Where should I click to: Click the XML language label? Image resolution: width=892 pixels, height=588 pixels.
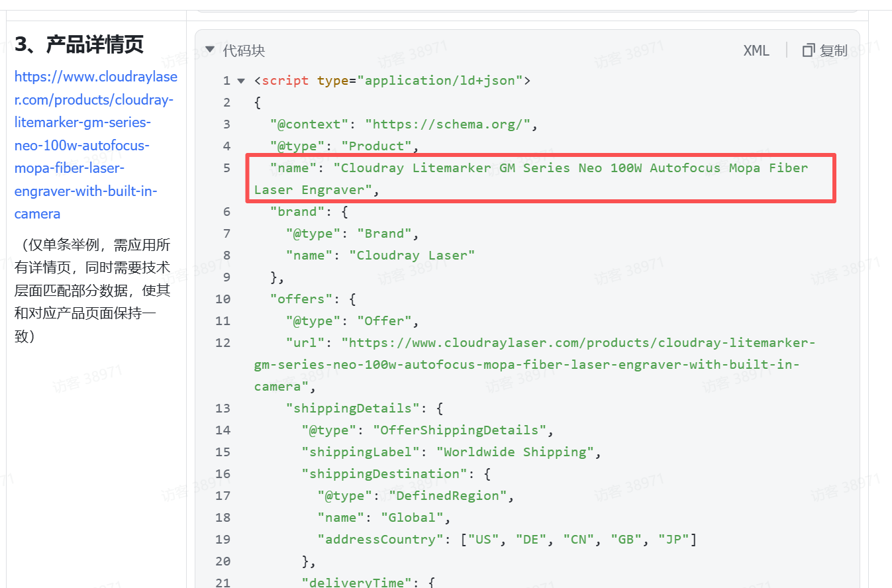point(756,50)
